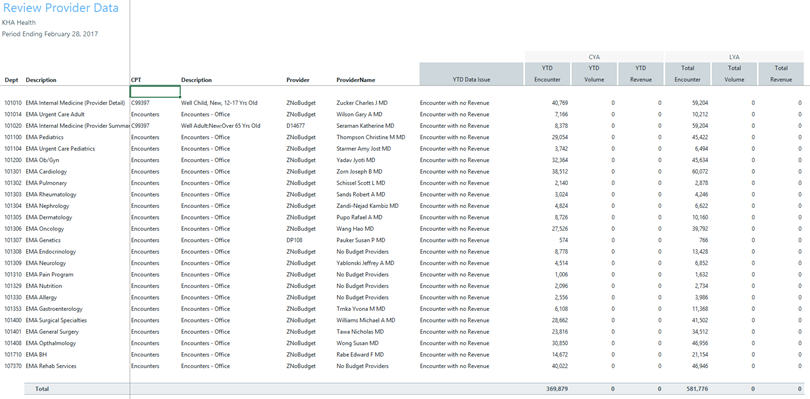Click the LYA Total Revenue column header
The image size is (810, 399).
click(x=781, y=74)
